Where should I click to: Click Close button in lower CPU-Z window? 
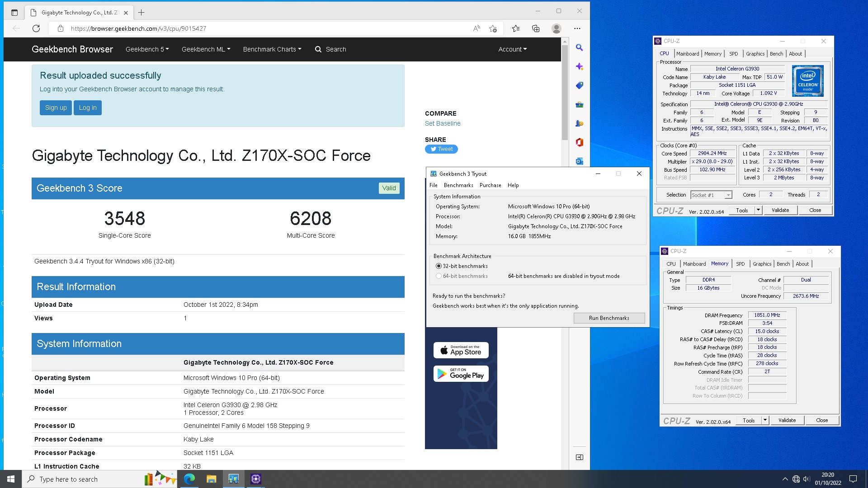tap(822, 420)
